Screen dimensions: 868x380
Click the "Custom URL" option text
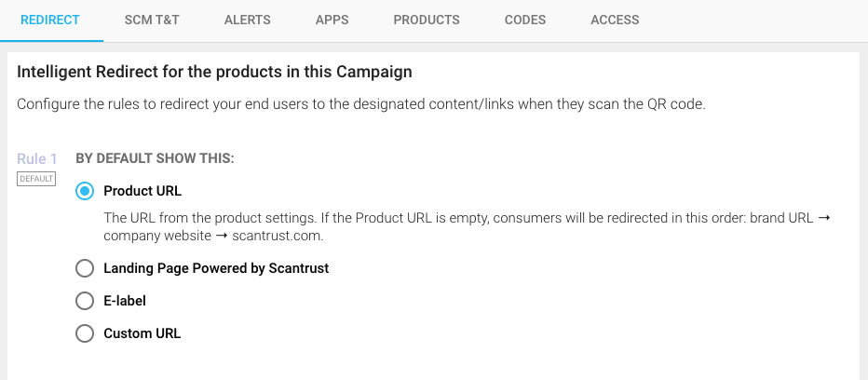point(142,333)
